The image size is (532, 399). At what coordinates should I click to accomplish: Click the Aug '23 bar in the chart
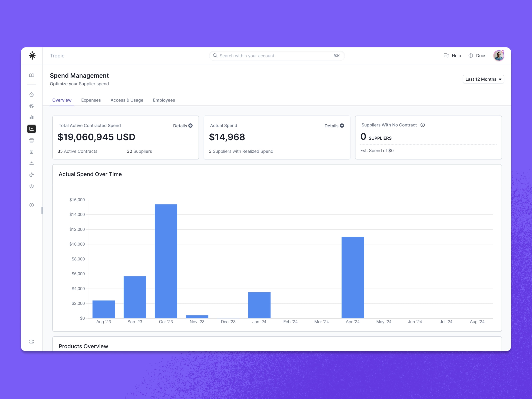(104, 309)
